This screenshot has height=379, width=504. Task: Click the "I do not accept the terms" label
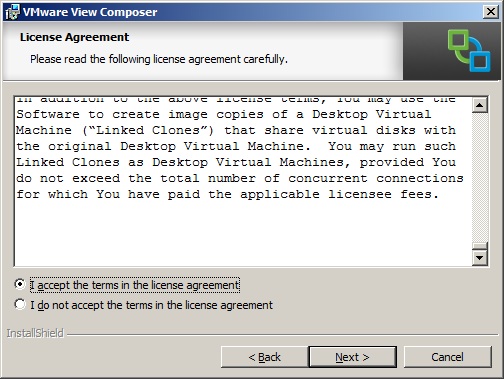pyautogui.click(x=151, y=305)
